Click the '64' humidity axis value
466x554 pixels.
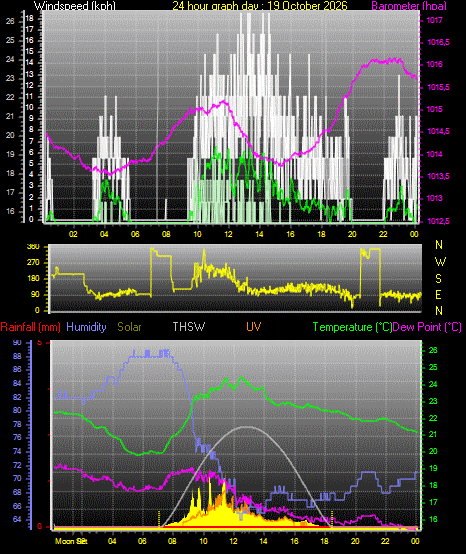click(x=17, y=519)
